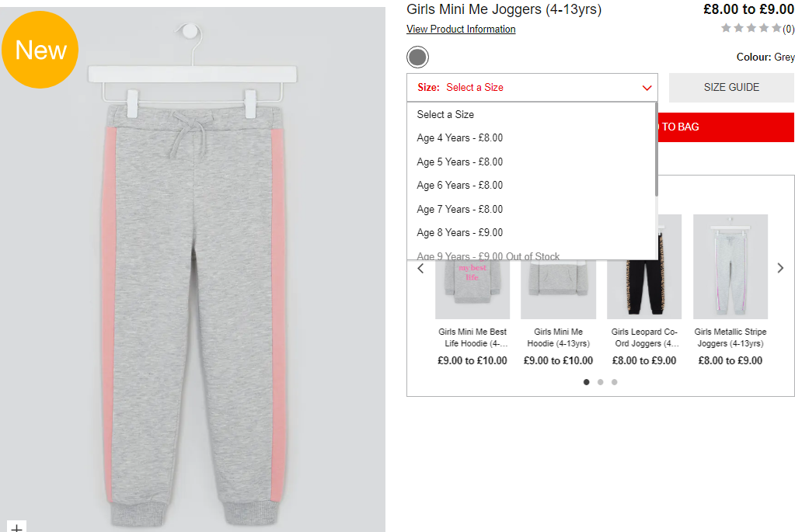Click the red Add To Bag button
The width and height of the screenshot is (795, 532).
coord(726,127)
